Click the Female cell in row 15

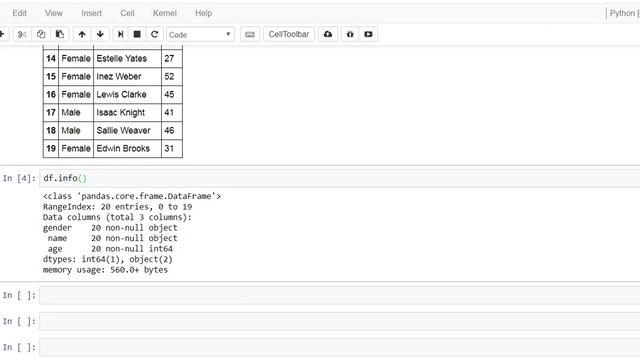click(x=76, y=76)
